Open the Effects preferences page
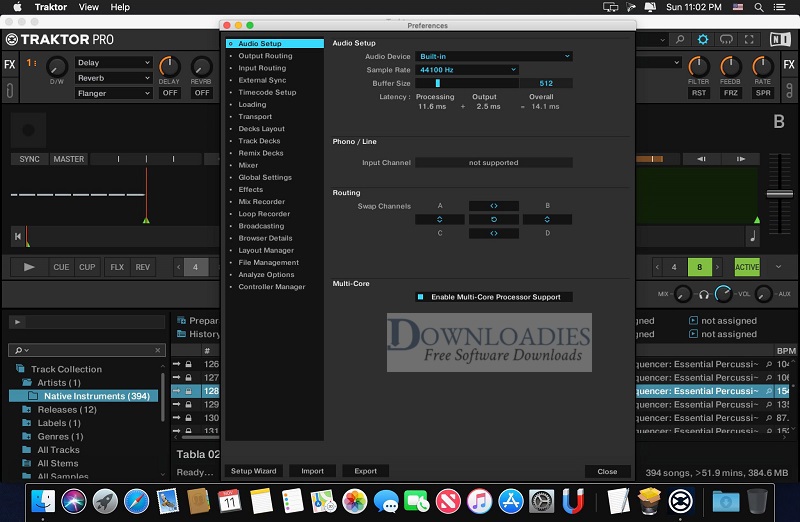 (x=251, y=189)
